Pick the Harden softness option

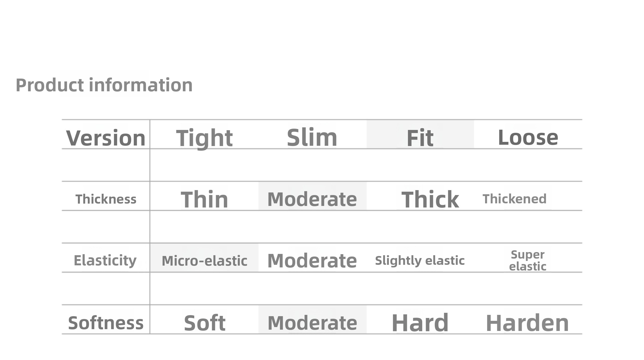point(527,323)
